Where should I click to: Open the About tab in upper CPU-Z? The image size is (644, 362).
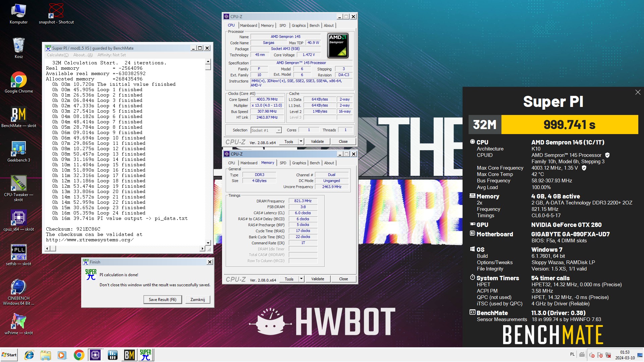click(x=329, y=25)
